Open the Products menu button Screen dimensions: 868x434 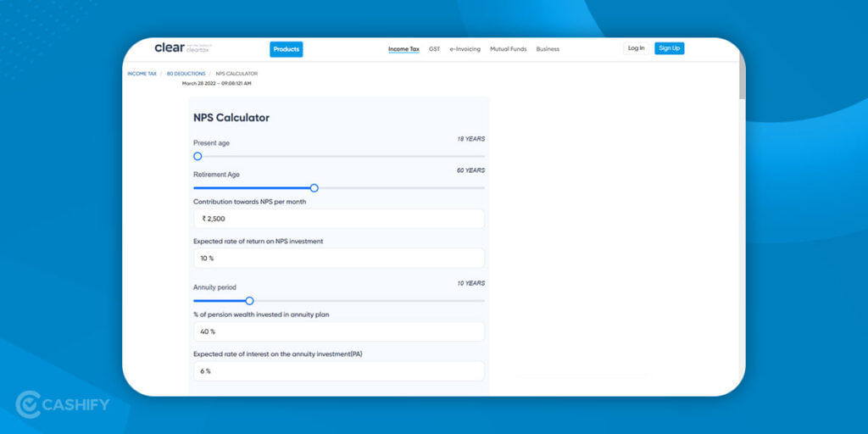tap(287, 49)
